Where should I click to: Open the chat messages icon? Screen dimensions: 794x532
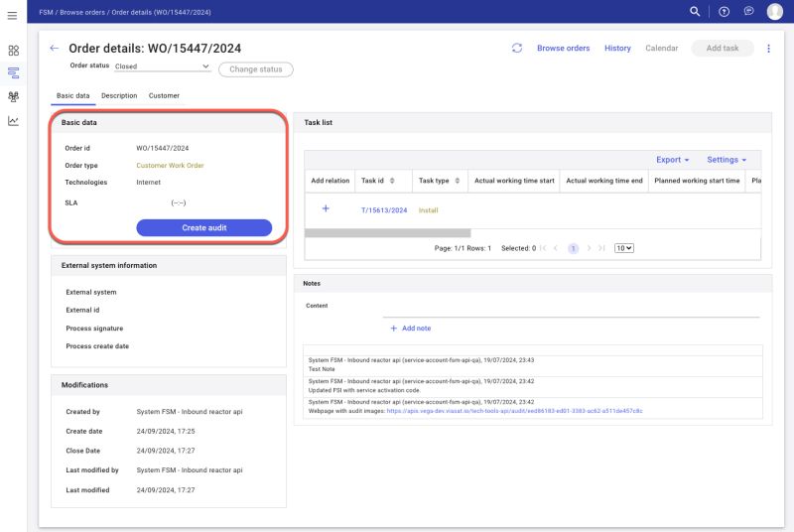749,11
